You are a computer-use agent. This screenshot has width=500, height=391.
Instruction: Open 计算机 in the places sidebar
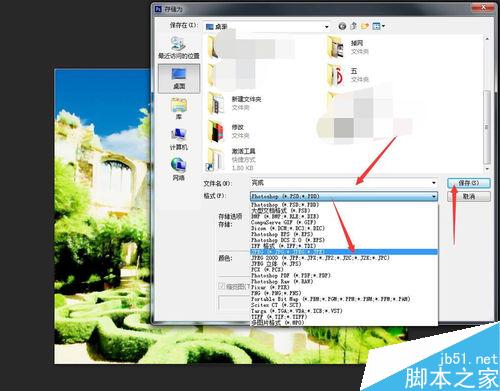pos(179,139)
